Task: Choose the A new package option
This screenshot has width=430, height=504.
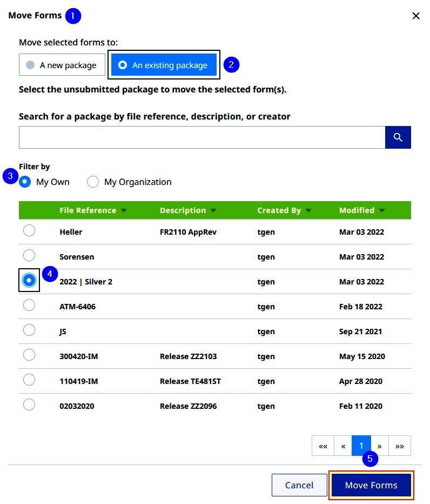Action: point(62,65)
